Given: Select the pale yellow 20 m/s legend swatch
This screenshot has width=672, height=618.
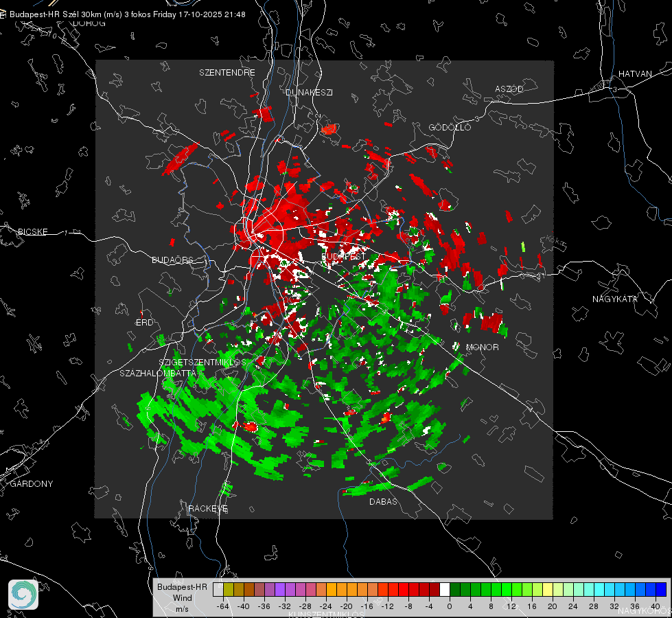Looking at the screenshot, I should click(x=548, y=589).
